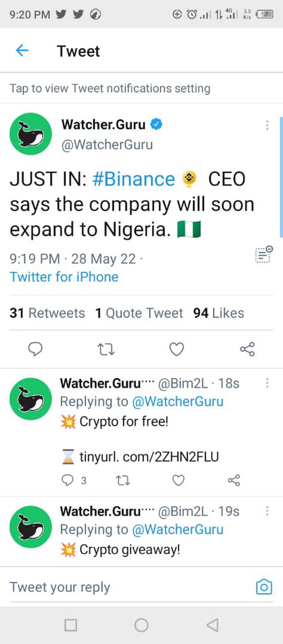
Task: Tap the Tweet your reply field
Action: (x=130, y=587)
